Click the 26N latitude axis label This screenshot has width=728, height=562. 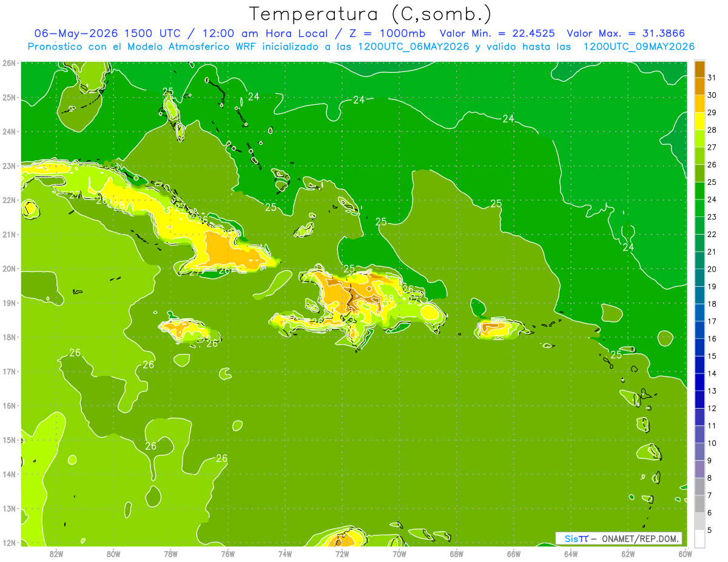[8, 63]
